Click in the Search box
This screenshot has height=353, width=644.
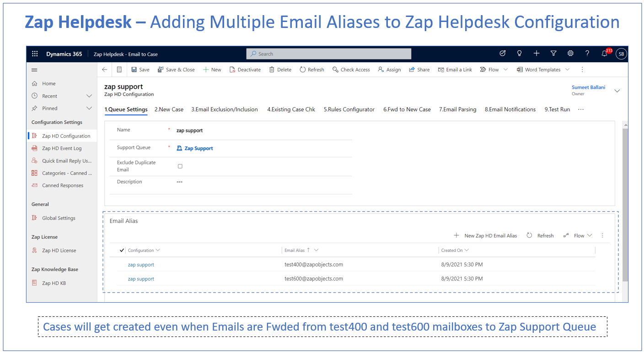pyautogui.click(x=328, y=54)
